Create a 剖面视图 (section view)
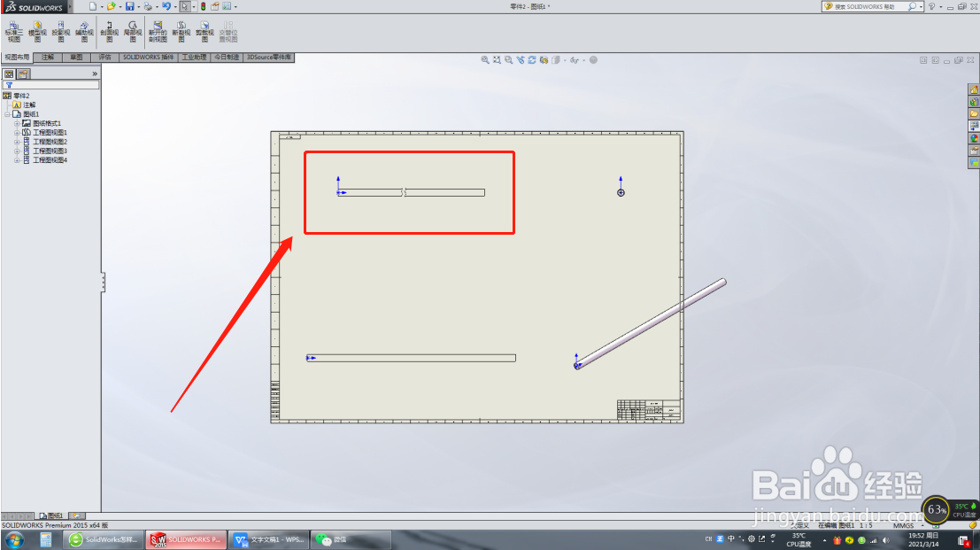Viewport: 980px width, 550px height. point(110,31)
